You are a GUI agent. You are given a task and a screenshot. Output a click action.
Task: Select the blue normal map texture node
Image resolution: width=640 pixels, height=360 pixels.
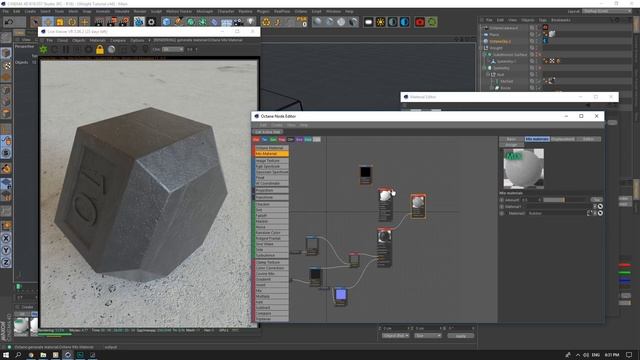coord(340,296)
